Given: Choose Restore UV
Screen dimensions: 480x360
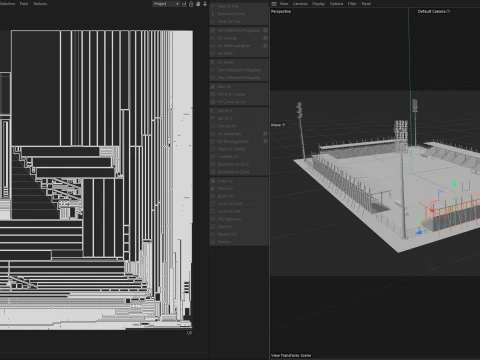Looking at the screenshot, I should 239,234.
